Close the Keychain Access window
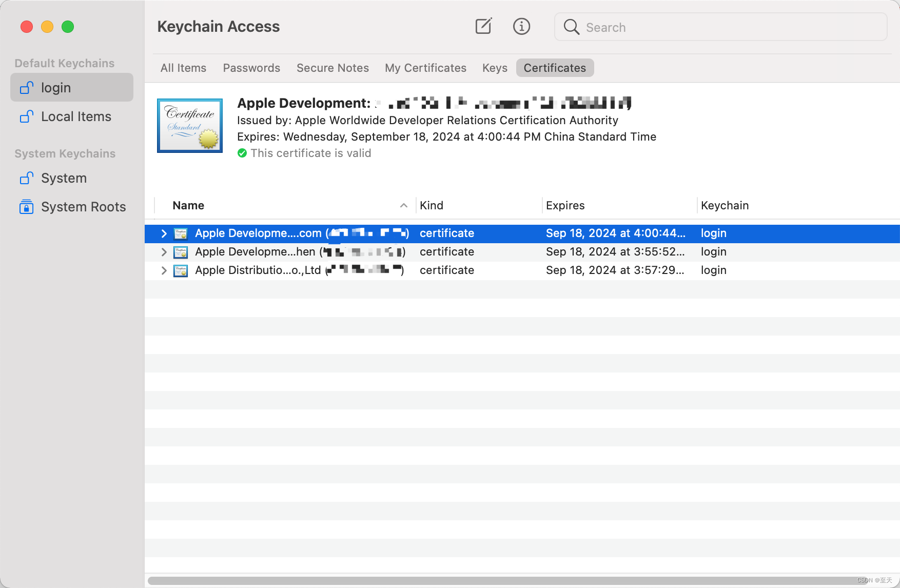This screenshot has width=900, height=588. click(27, 27)
